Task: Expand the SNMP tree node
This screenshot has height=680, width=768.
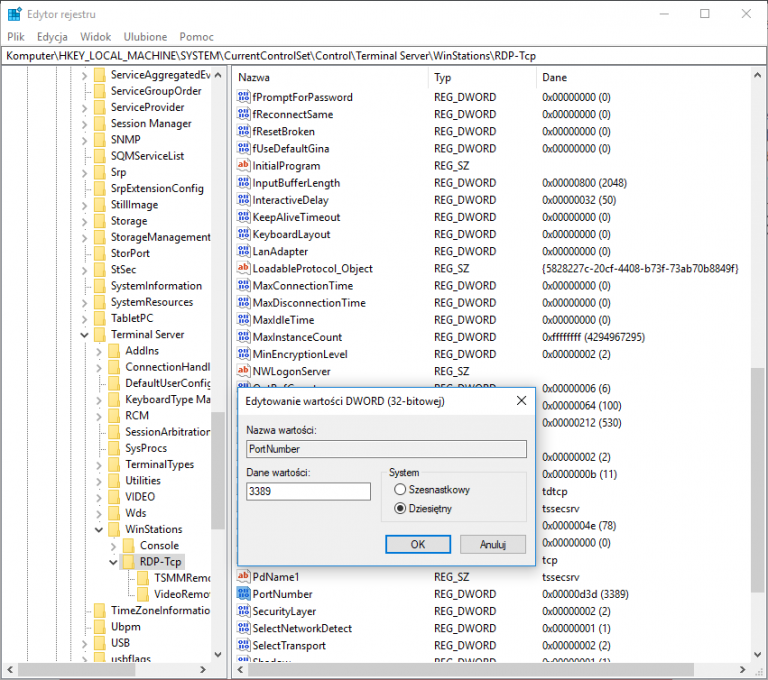Action: point(84,140)
